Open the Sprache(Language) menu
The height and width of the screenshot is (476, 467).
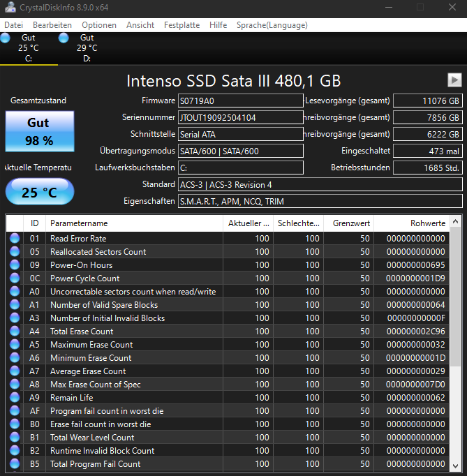click(x=272, y=25)
